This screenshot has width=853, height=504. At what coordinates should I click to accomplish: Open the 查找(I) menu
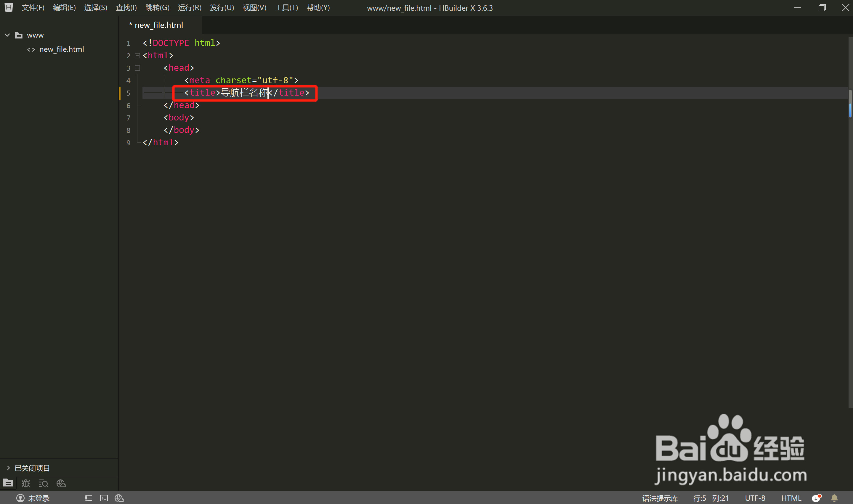[x=126, y=7]
